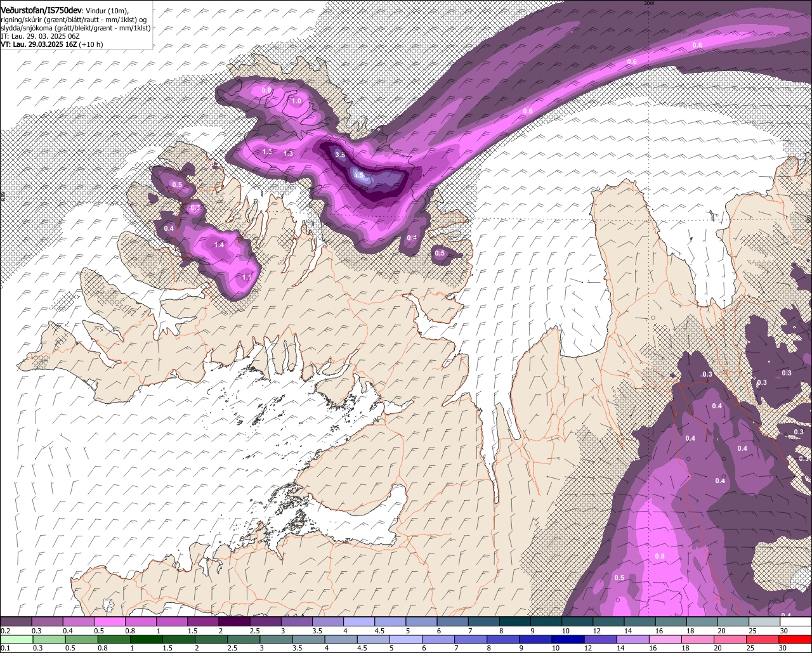Viewport: 812px width, 653px height.
Task: Click the 1.4 contour label on map
Action: point(219,245)
